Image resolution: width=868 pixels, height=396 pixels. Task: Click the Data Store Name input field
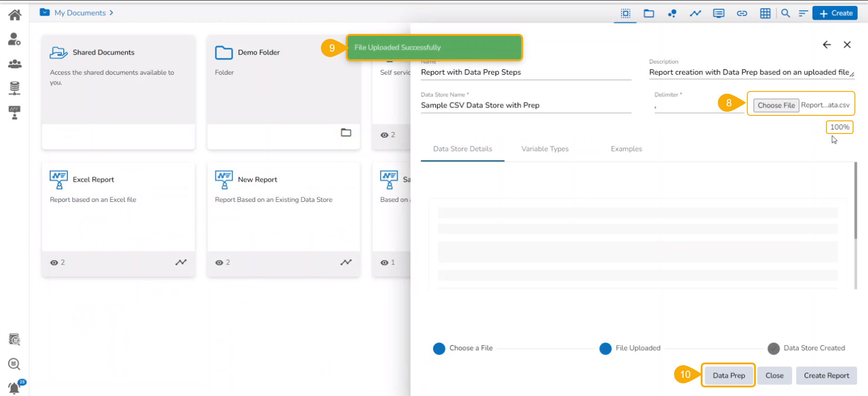(525, 105)
